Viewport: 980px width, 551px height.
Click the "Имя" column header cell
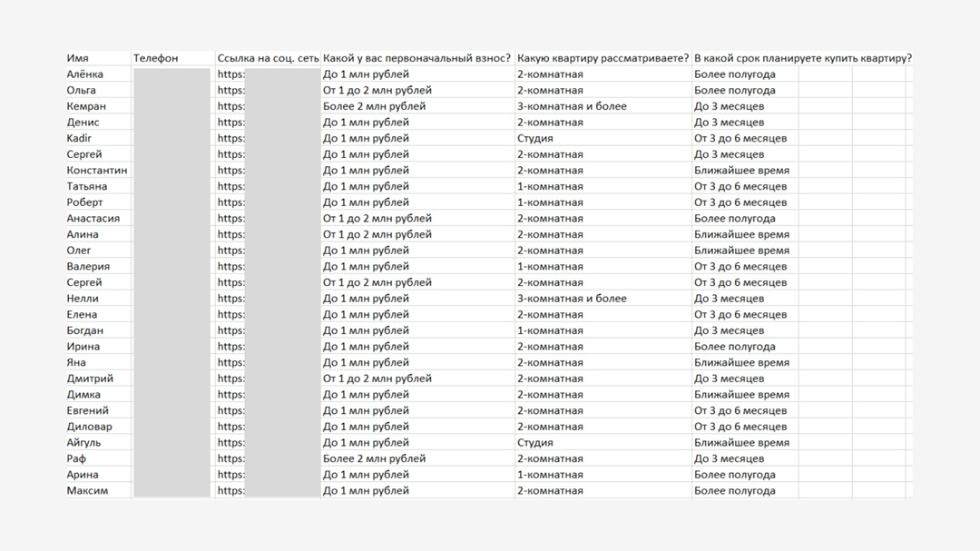[78, 58]
